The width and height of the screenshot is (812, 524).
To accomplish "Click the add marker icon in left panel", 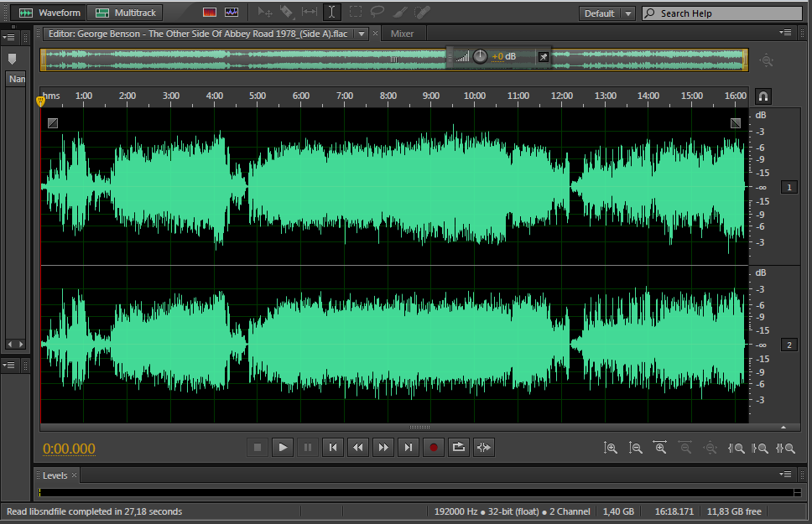I will point(13,59).
